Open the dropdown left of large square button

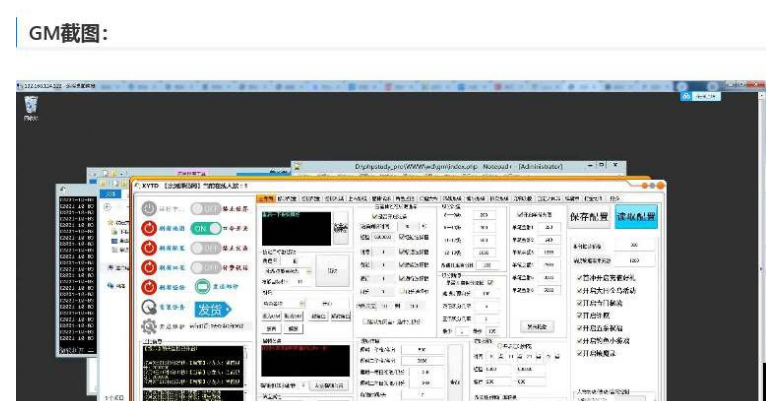[x=287, y=270]
